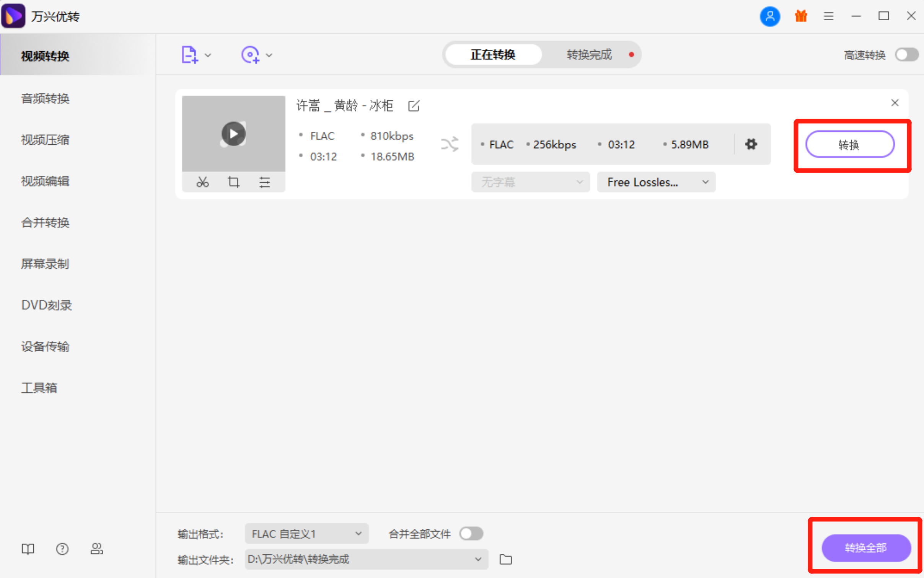Open the output settings gear icon
The width and height of the screenshot is (924, 578).
coord(751,144)
